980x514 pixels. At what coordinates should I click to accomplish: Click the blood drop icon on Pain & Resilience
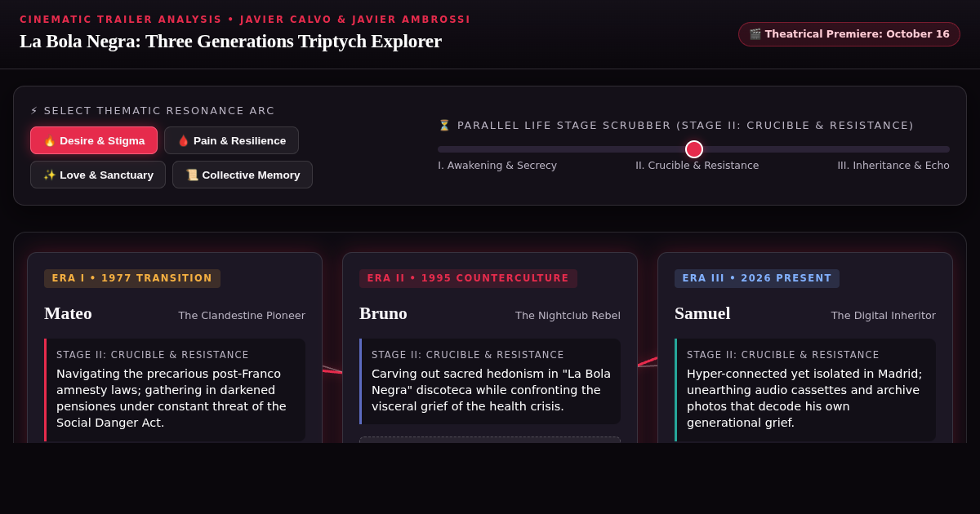tap(184, 140)
